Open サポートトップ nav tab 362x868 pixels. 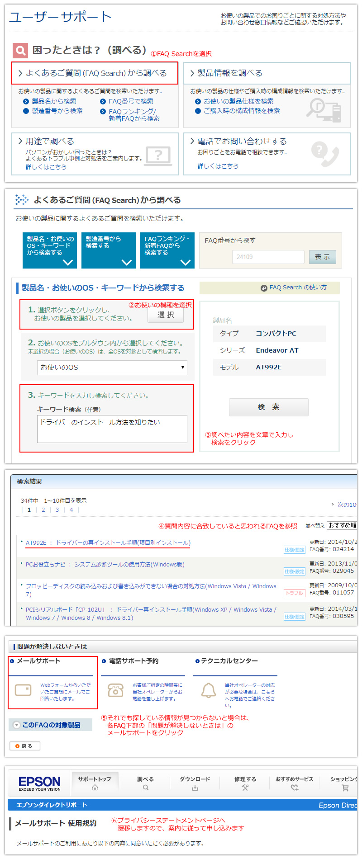coord(95,783)
